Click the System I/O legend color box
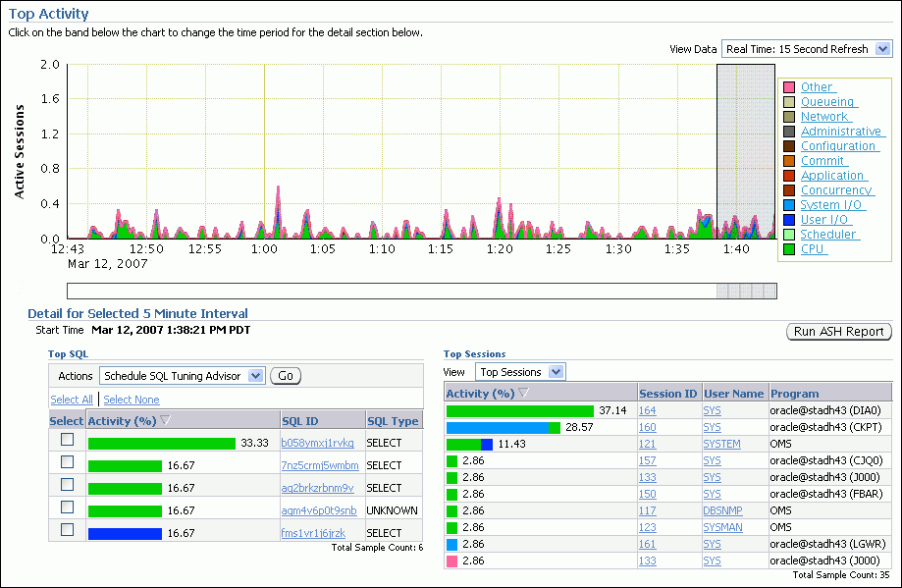902x588 pixels. [x=788, y=204]
